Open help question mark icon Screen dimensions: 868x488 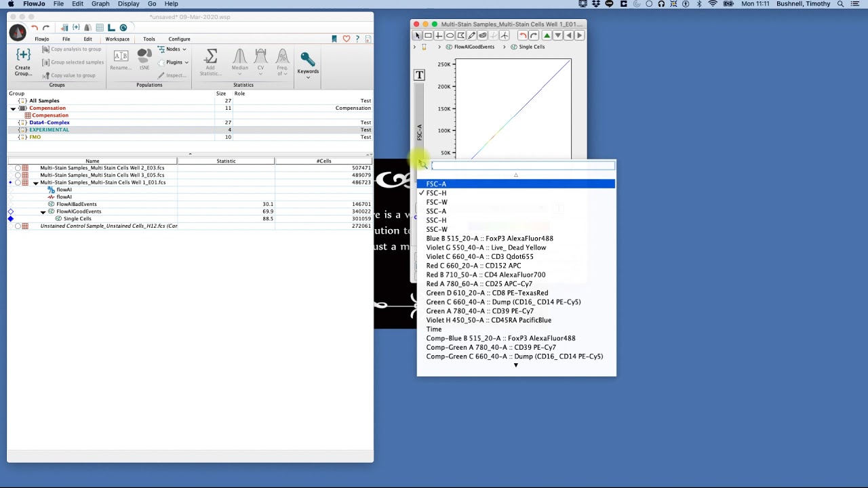click(357, 39)
